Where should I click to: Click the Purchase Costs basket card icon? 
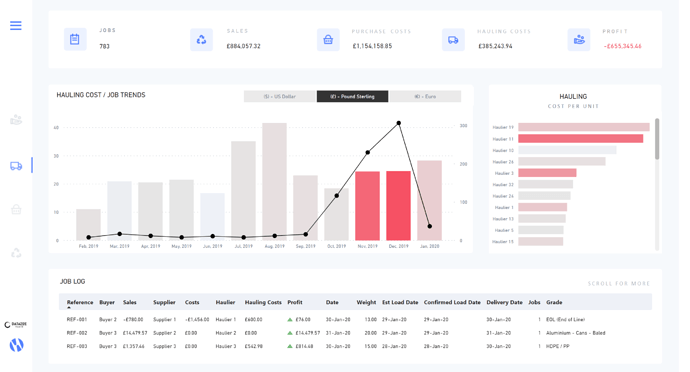tap(328, 40)
